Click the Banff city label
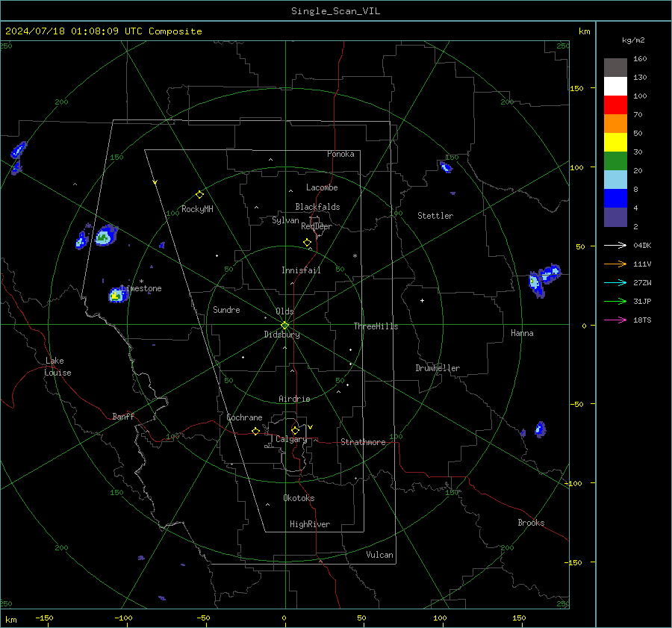 123,417
